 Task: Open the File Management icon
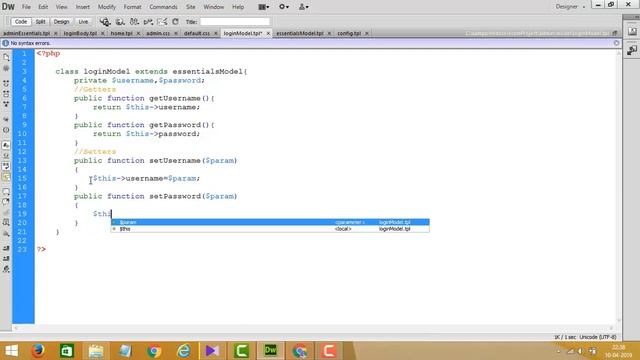[x=134, y=22]
